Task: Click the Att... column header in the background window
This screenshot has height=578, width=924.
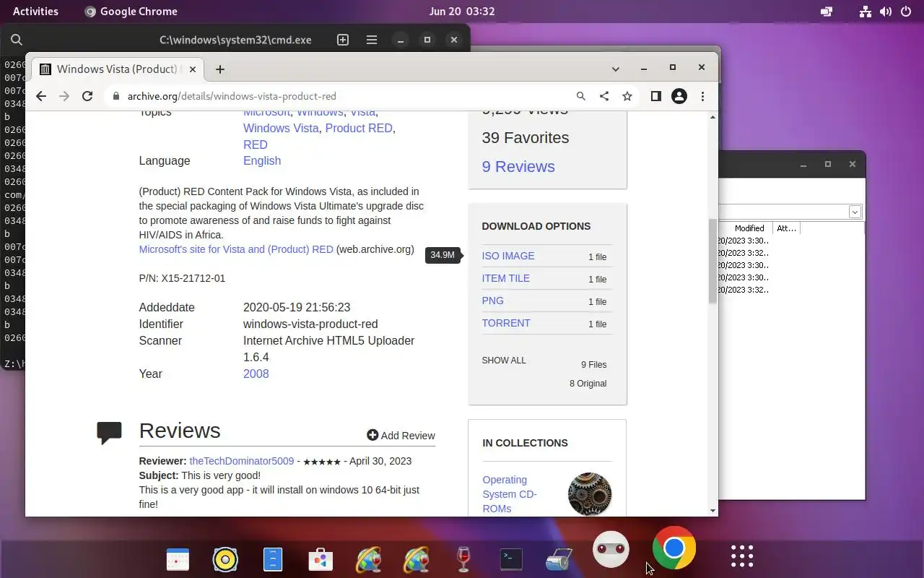Action: [786, 228]
